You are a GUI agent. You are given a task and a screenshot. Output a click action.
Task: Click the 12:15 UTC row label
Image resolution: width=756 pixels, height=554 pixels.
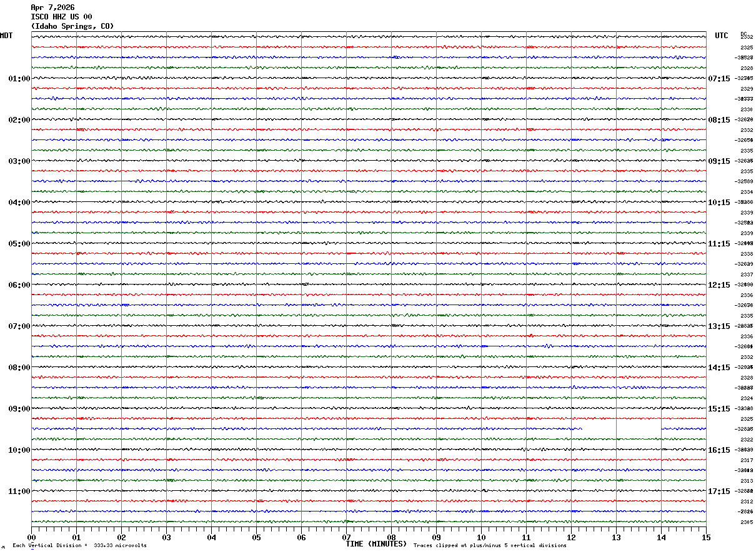coord(719,285)
